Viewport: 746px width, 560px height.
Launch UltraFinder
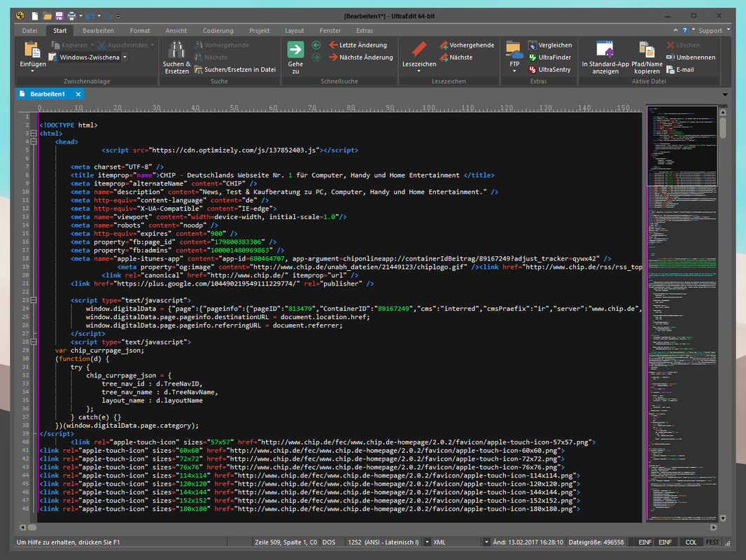point(549,57)
